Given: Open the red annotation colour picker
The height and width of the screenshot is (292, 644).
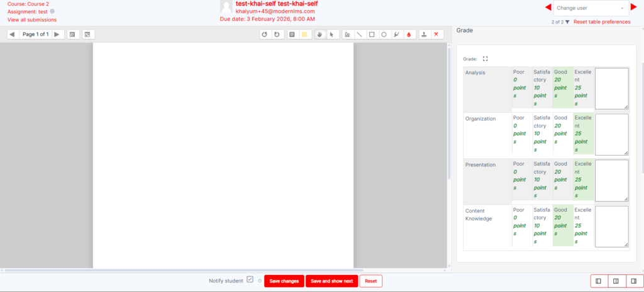Looking at the screenshot, I should (409, 35).
